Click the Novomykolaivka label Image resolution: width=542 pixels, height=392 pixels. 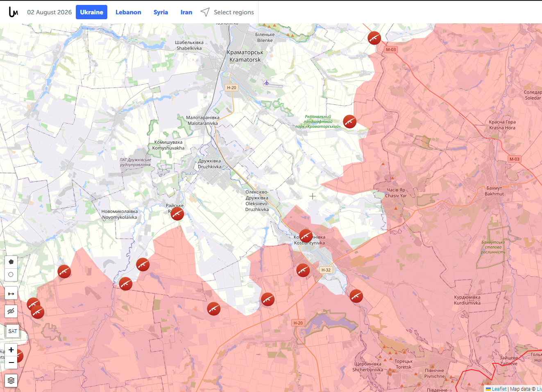(120, 215)
